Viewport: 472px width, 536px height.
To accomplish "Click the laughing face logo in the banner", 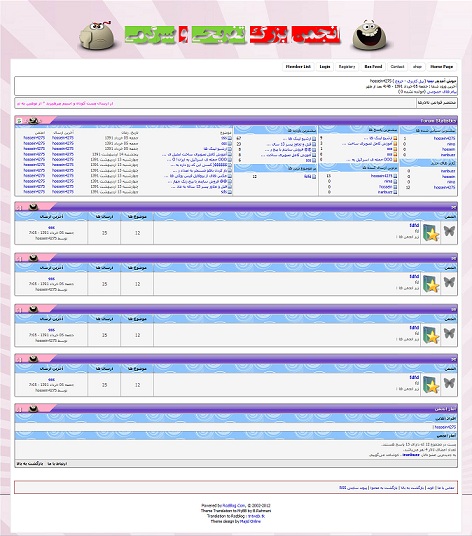I will pos(370,35).
